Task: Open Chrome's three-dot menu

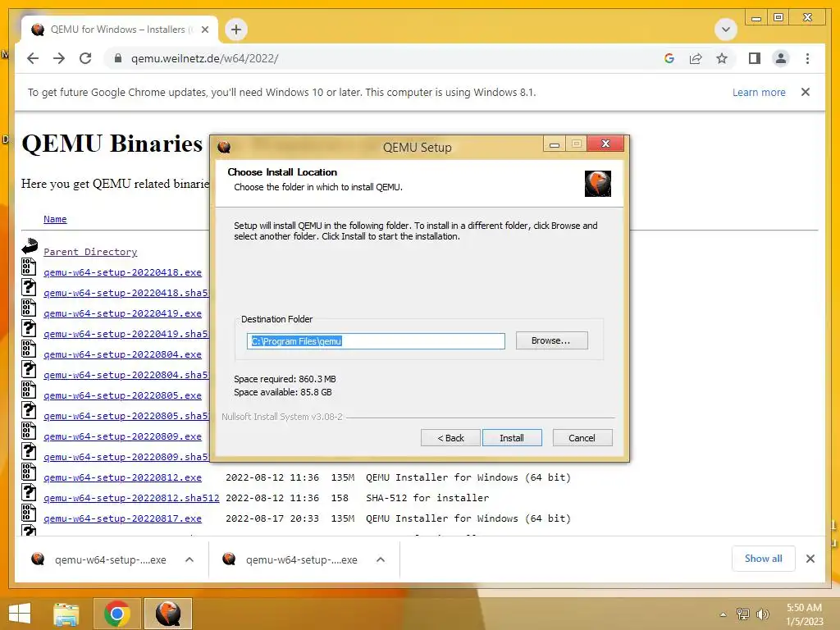Action: pyautogui.click(x=807, y=58)
